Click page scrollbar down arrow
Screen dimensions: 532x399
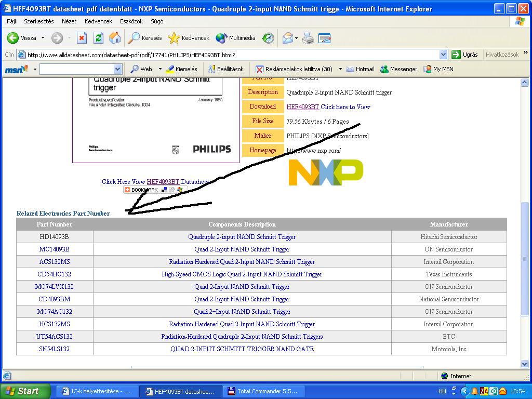pyautogui.click(x=524, y=364)
